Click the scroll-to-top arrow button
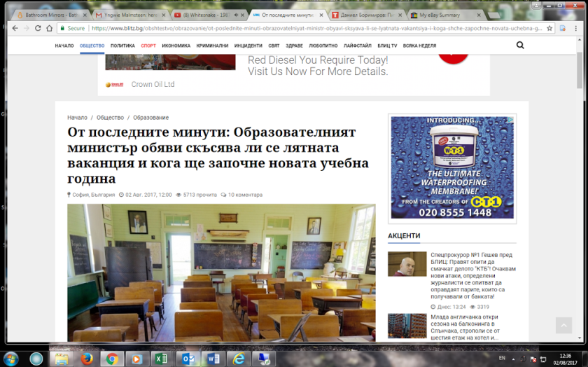The width and height of the screenshot is (588, 367). [563, 326]
